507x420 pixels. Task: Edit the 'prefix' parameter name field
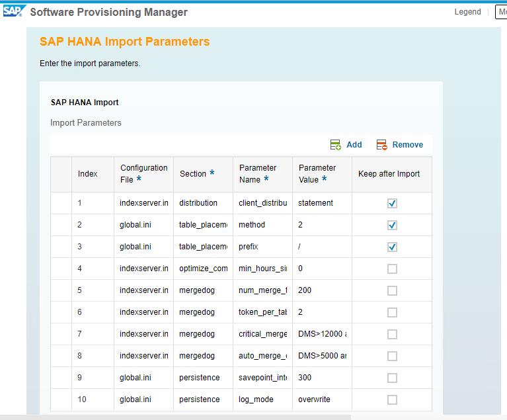tap(262, 247)
